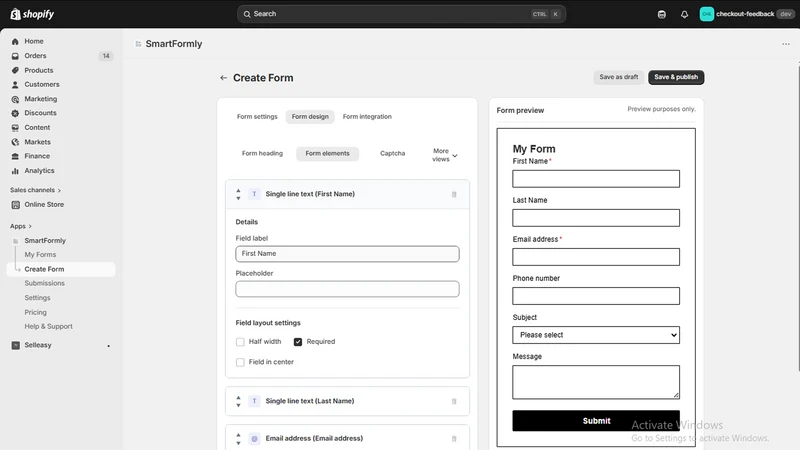Screen dimensions: 800x450
Task: Go back with Create Form arrow
Action: tap(223, 78)
